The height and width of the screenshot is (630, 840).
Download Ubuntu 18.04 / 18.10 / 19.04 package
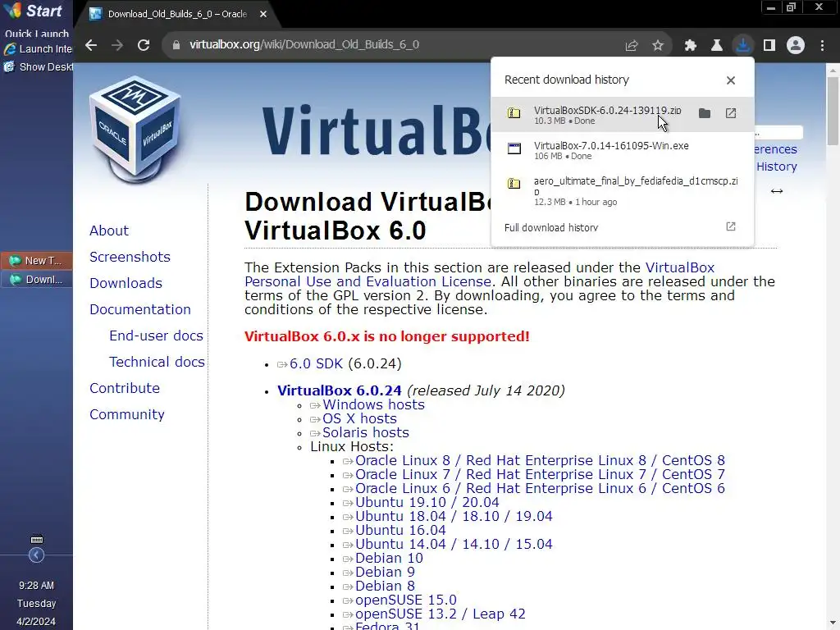coord(454,516)
